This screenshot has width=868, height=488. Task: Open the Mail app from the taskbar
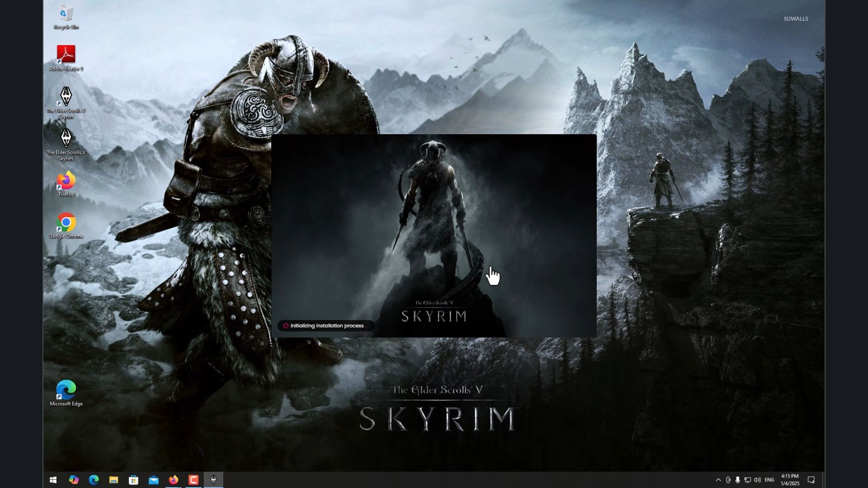coord(153,480)
